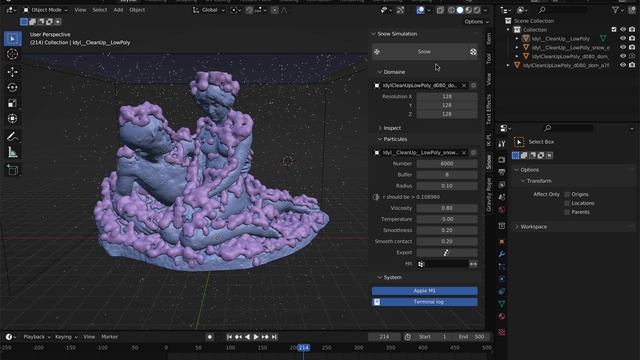This screenshot has width=640, height=360.
Task: Click the Export button in Particules
Action: (447, 253)
